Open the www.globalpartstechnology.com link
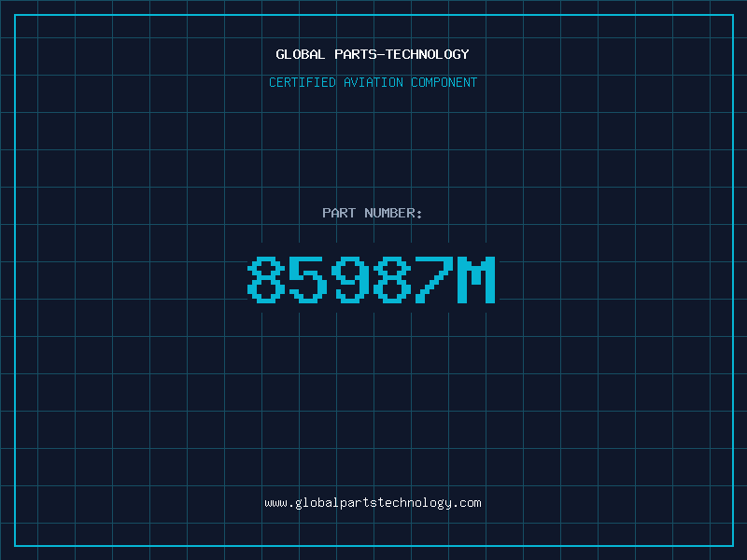This screenshot has height=560, width=747. point(373,503)
